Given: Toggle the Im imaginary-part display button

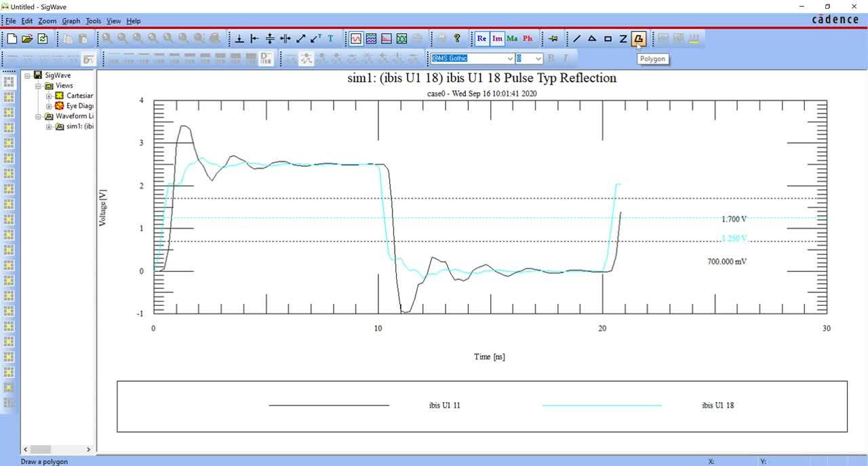Looking at the screenshot, I should [x=497, y=39].
